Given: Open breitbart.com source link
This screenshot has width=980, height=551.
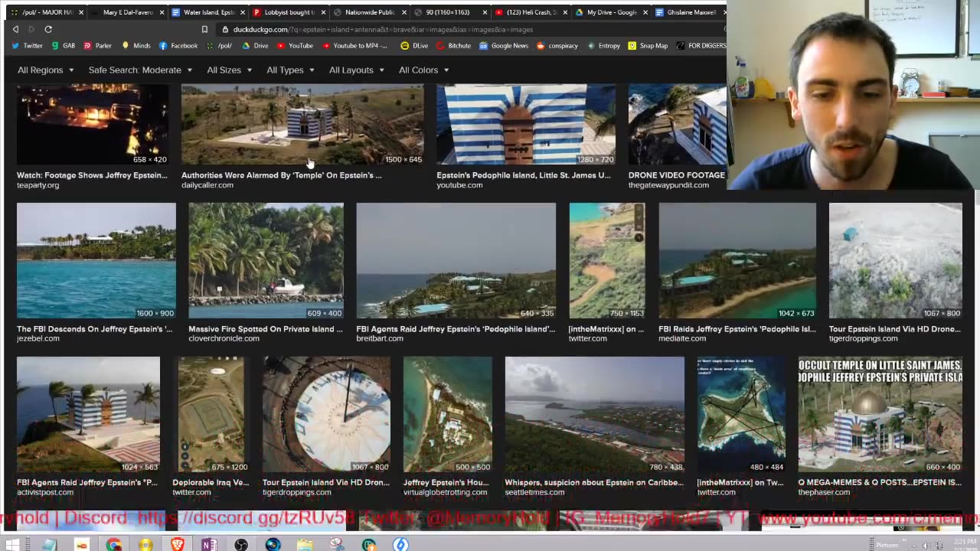Looking at the screenshot, I should tap(380, 338).
